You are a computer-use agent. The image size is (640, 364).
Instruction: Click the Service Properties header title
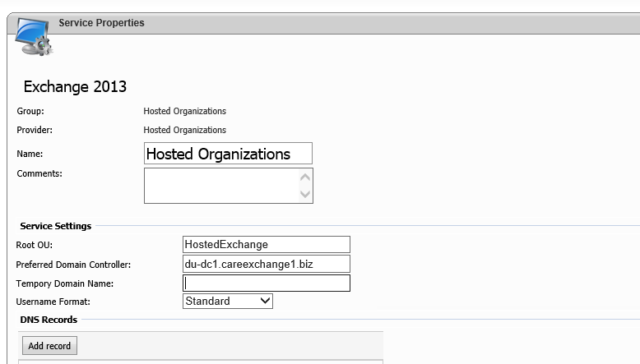101,23
